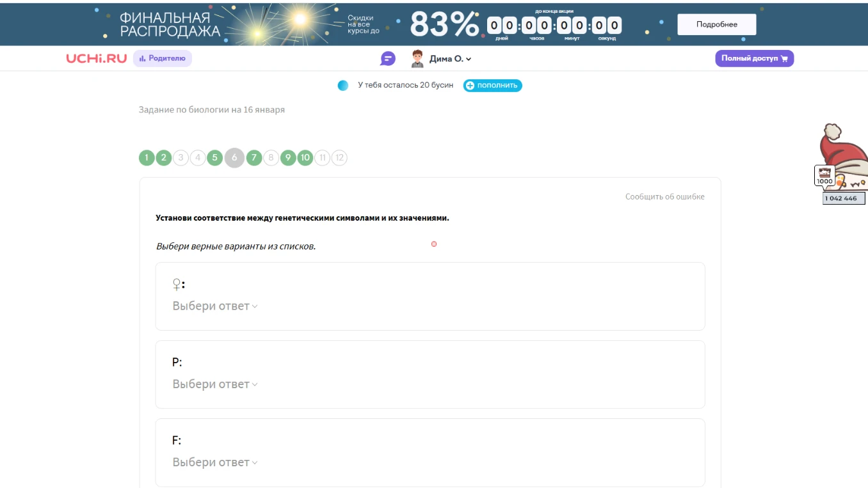Go to question 12
This screenshot has height=488, width=868.
click(339, 158)
